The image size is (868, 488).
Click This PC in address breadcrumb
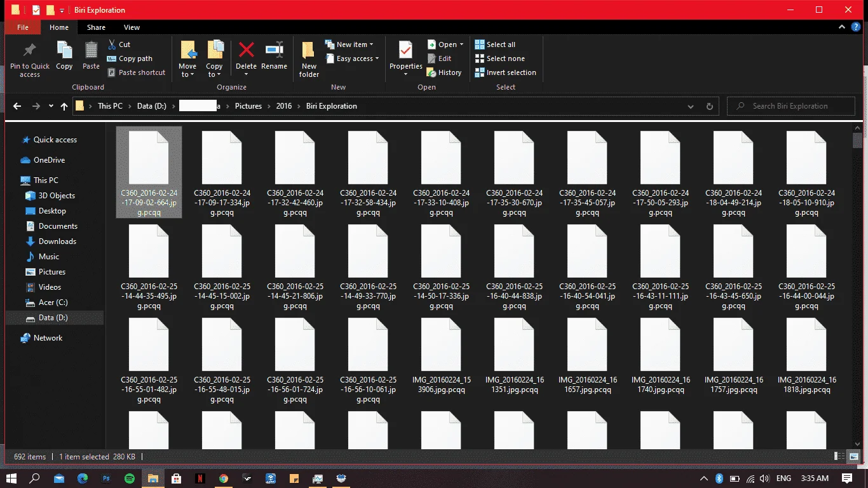pos(110,106)
